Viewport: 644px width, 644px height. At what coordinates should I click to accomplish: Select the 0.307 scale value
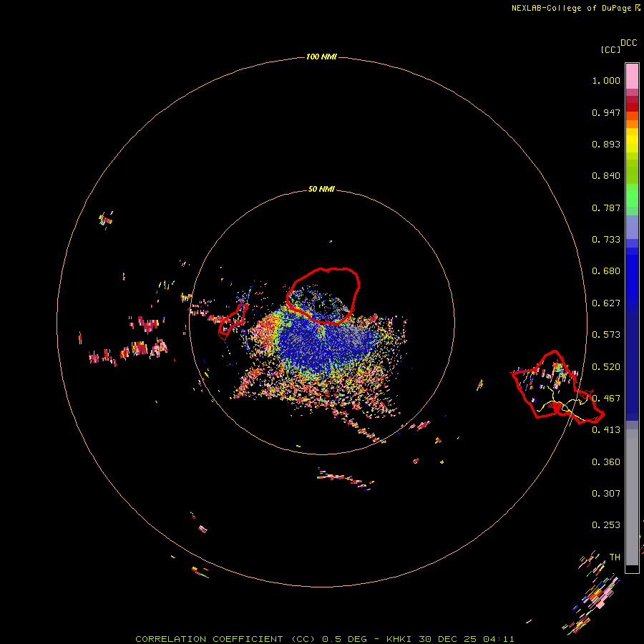coord(606,493)
